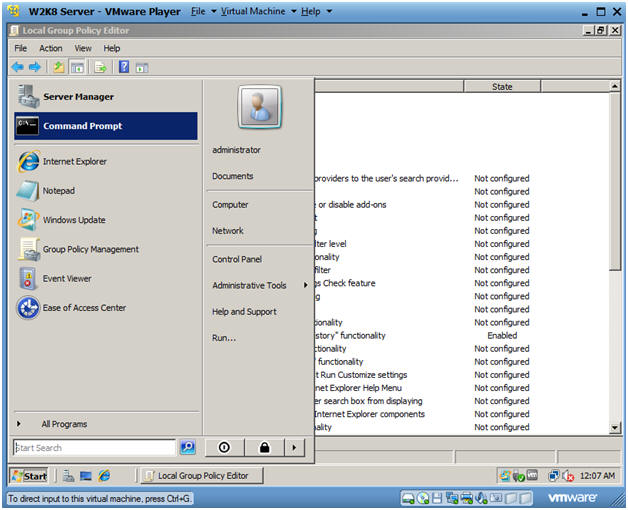Open the Action menu
The height and width of the screenshot is (510, 628).
tap(50, 48)
